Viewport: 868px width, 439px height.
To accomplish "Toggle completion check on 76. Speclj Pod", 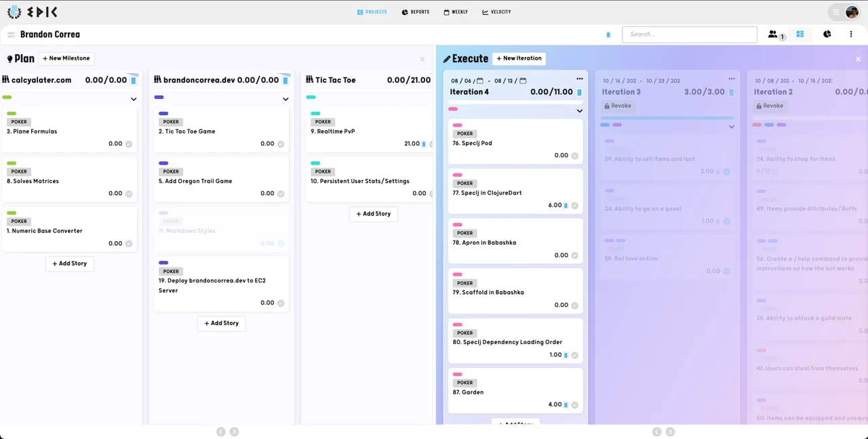I will tap(575, 156).
